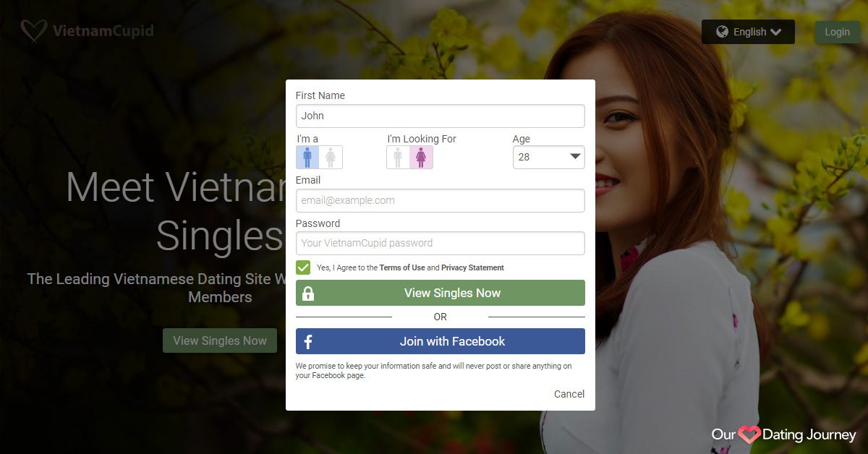
Task: Uncheck the Terms of Use agreement checkbox
Action: click(x=303, y=267)
